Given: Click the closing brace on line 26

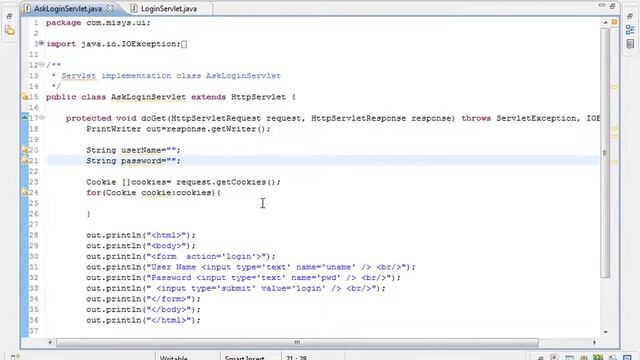Looking at the screenshot, I should pos(89,214).
